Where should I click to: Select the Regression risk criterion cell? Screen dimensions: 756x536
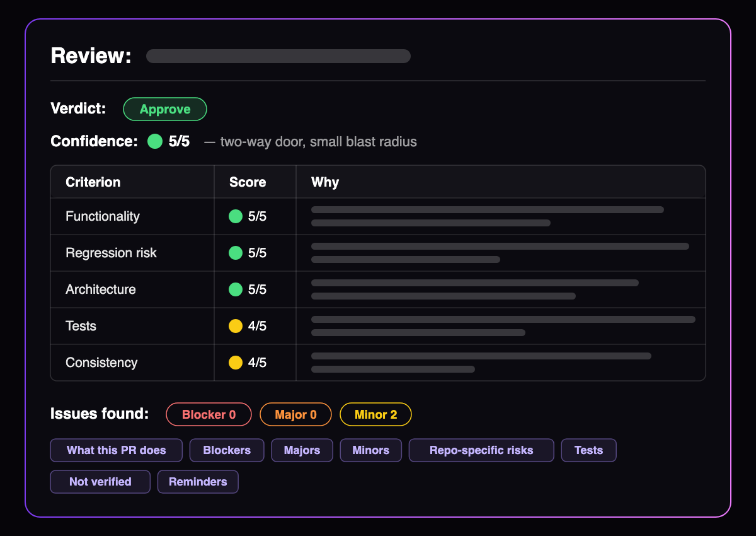[132, 253]
